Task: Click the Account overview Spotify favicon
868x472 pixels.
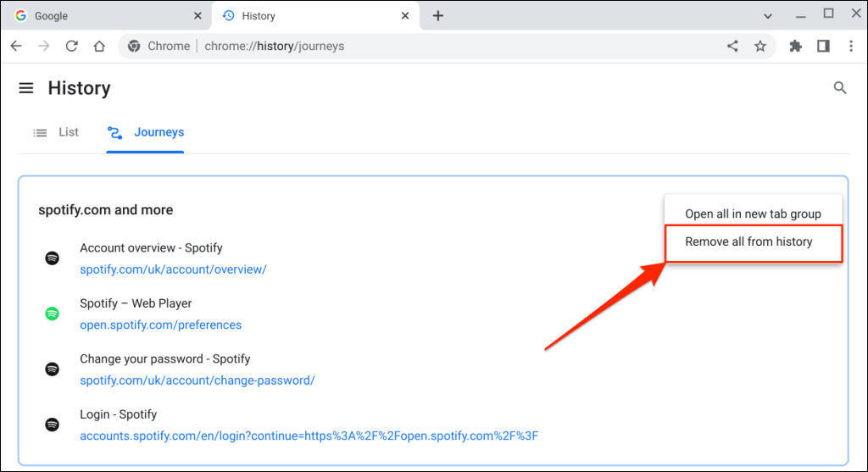Action: [x=52, y=258]
